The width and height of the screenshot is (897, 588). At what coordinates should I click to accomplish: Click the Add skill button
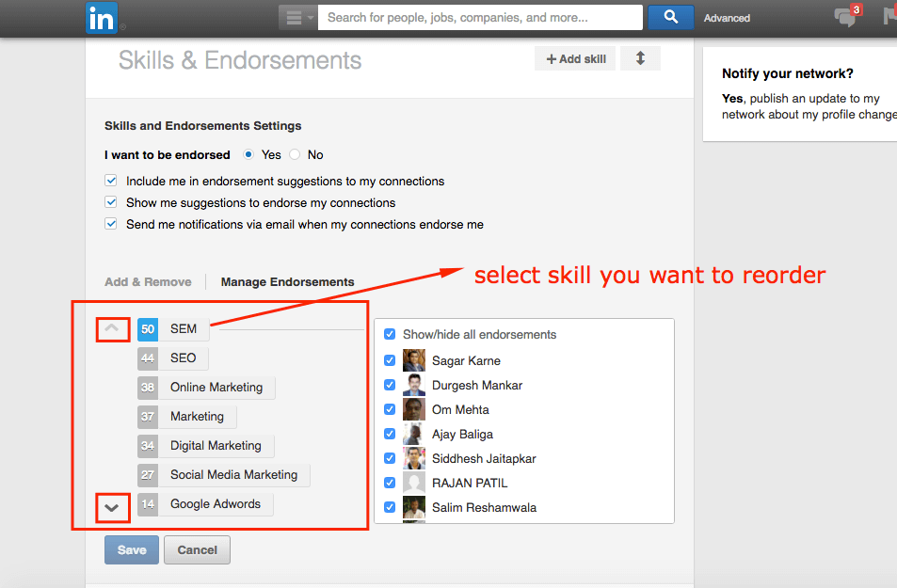575,58
